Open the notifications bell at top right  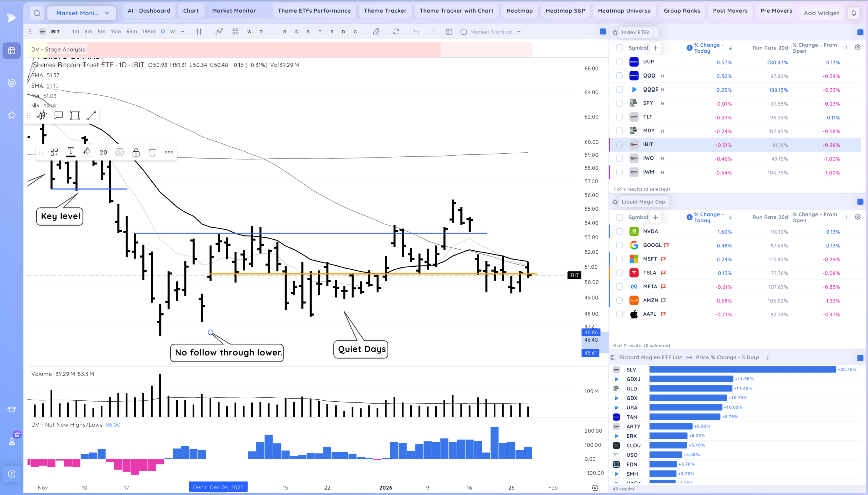point(854,13)
